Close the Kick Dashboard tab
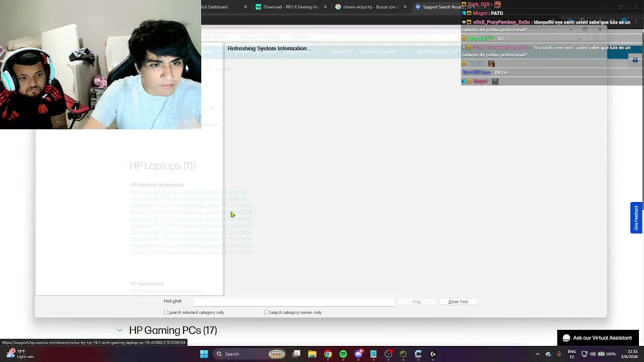 [246, 7]
